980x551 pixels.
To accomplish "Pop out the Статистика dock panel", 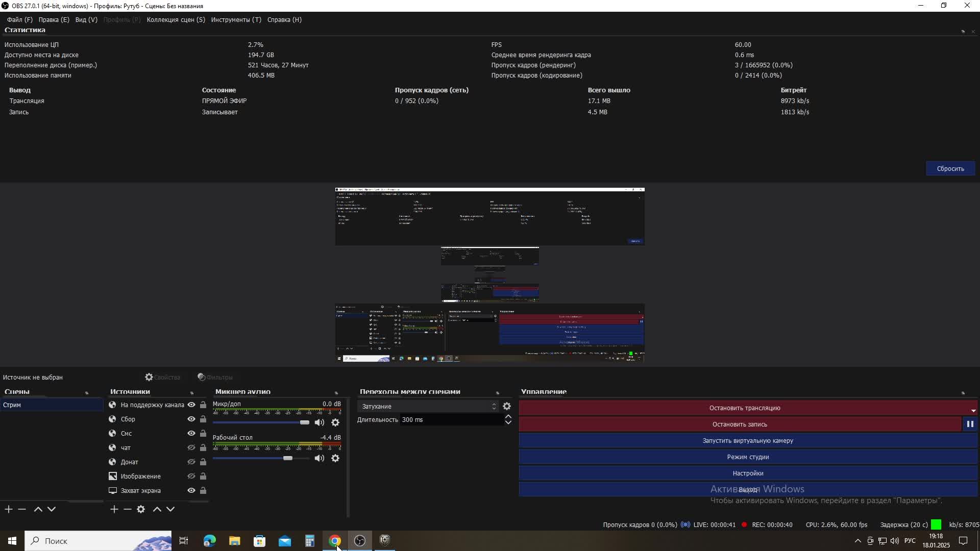I will point(963,32).
